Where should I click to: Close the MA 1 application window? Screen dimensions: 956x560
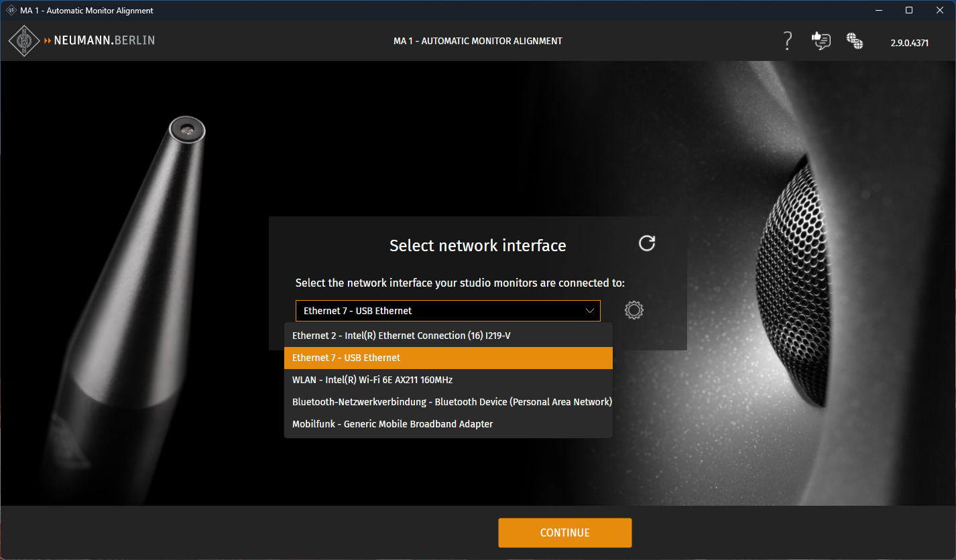point(939,10)
